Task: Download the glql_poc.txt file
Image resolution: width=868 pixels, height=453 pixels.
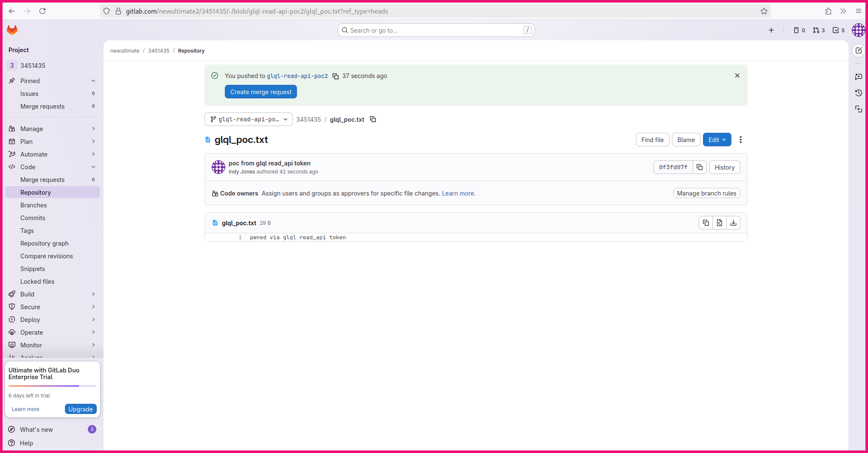Action: 734,223
